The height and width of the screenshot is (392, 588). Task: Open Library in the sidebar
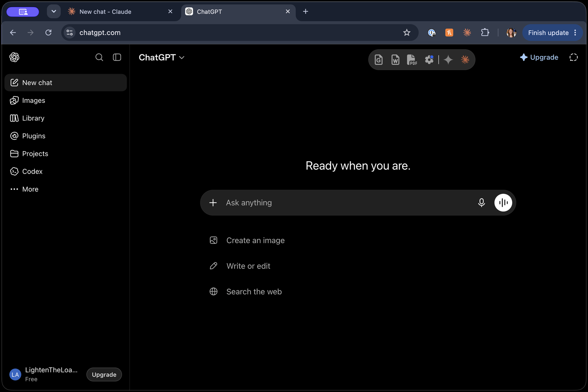[65, 118]
